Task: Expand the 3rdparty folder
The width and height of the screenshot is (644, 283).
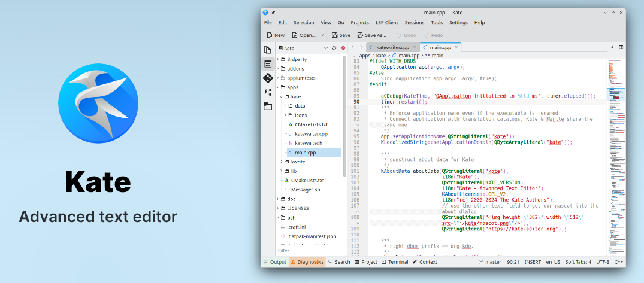Action: (x=279, y=59)
